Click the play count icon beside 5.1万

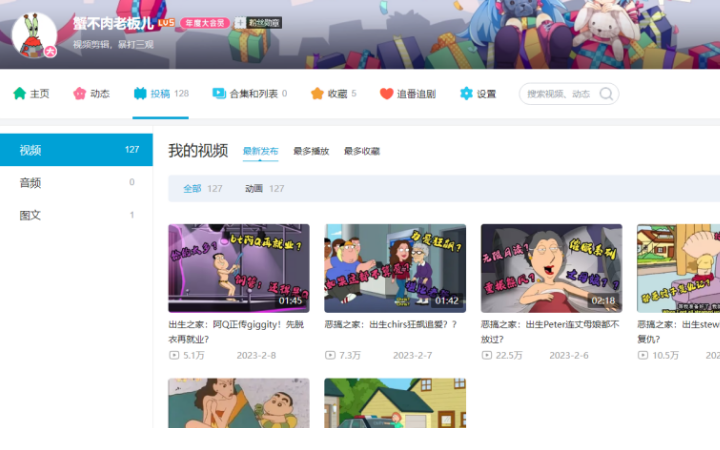coord(174,355)
